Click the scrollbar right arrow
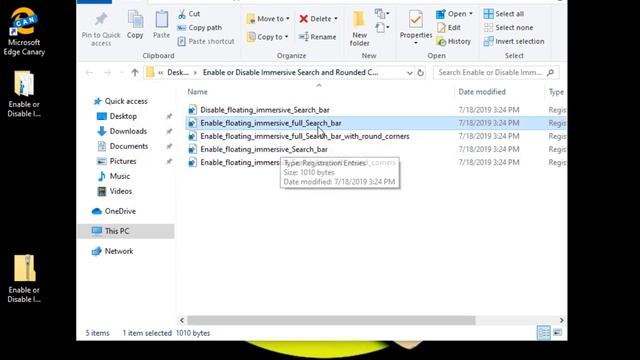Screen dimensions: 640x360 (x=562, y=320)
